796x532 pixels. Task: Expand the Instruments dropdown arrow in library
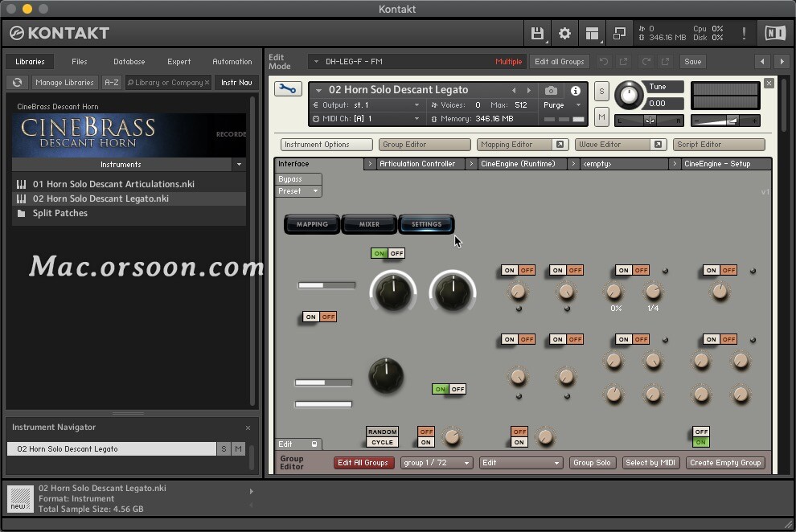[239, 164]
